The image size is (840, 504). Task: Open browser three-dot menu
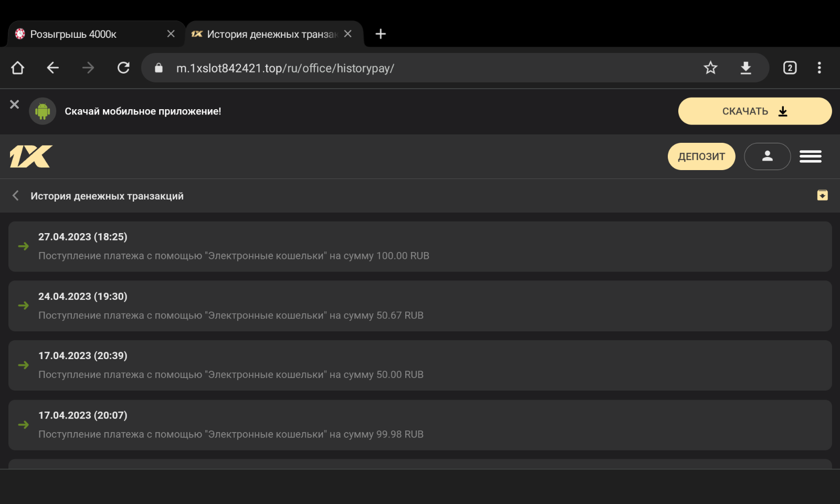coord(819,68)
